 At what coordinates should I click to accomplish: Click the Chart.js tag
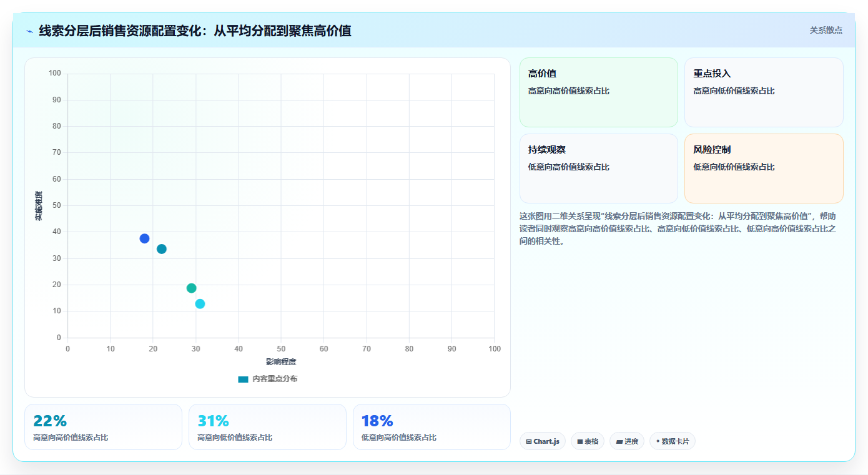pyautogui.click(x=543, y=441)
